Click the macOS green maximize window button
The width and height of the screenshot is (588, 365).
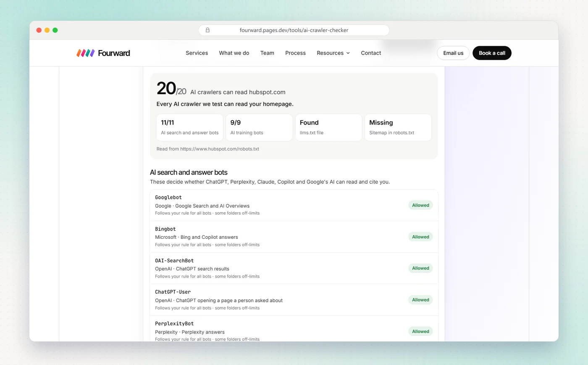pos(55,30)
